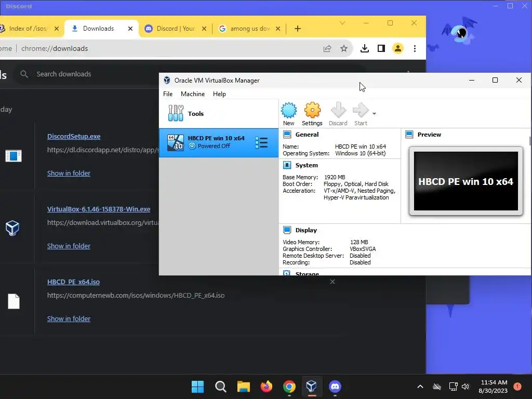
Task: Open Firefox from the taskbar
Action: point(267,387)
